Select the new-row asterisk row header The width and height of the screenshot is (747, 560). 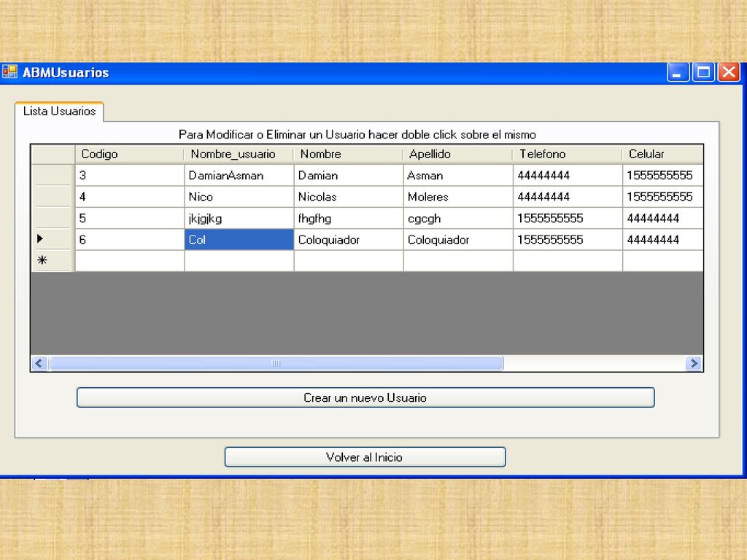(x=53, y=261)
